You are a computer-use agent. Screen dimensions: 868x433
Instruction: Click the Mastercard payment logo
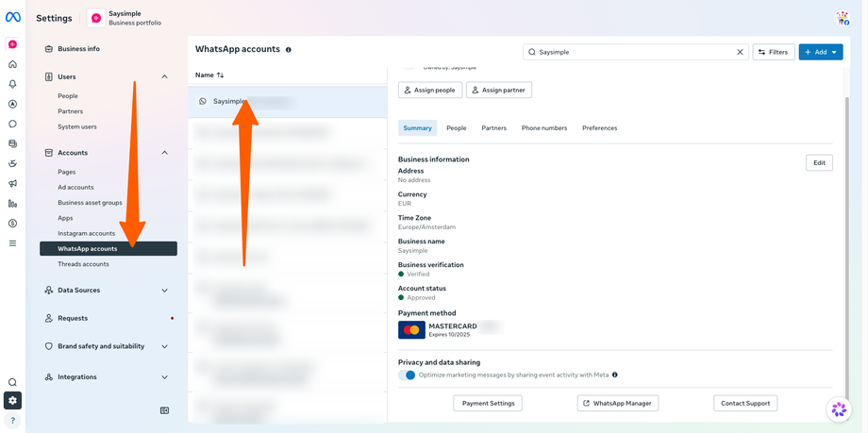[411, 330]
